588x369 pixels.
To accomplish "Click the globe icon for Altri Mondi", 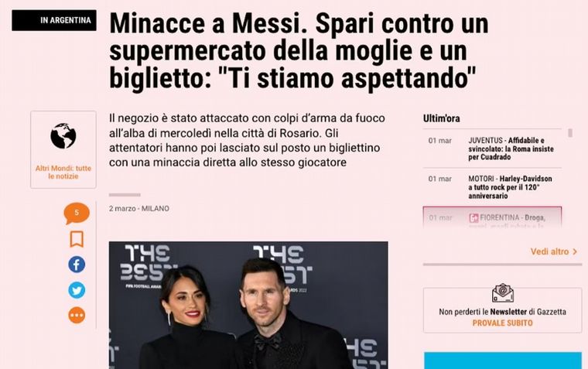I will 63,135.
